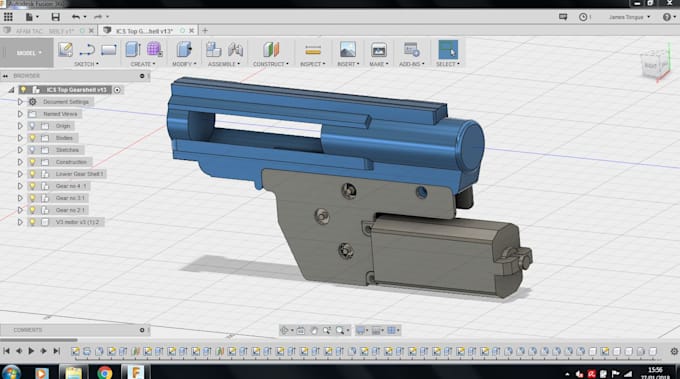Click the first feature in the timeline
Image resolution: width=680 pixels, height=379 pixels.
(x=75, y=351)
